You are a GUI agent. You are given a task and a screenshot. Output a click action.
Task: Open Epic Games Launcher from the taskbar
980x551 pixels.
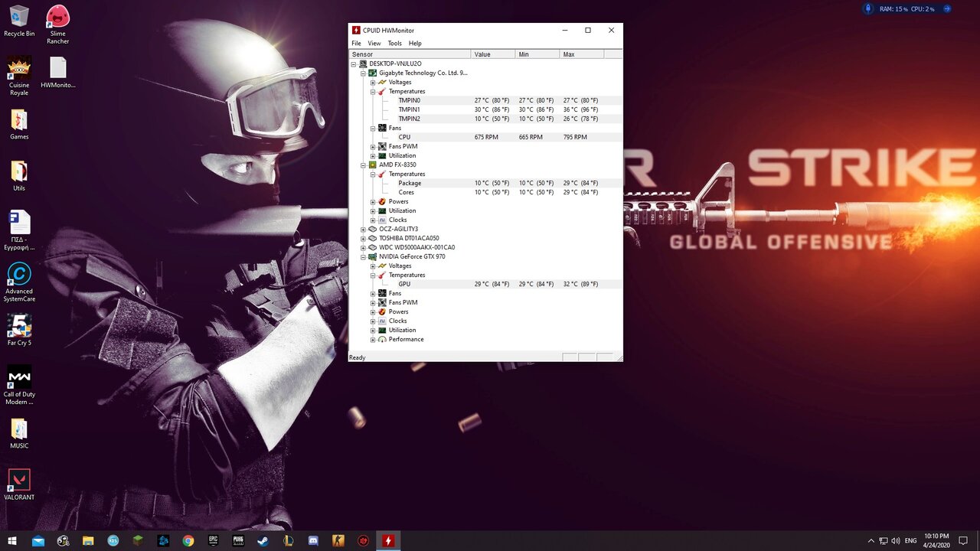(213, 541)
